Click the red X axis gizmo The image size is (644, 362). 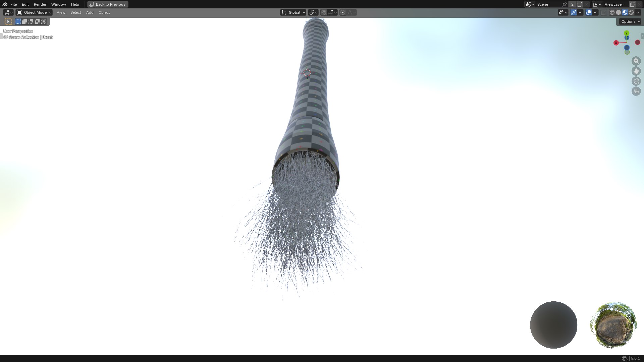click(616, 43)
